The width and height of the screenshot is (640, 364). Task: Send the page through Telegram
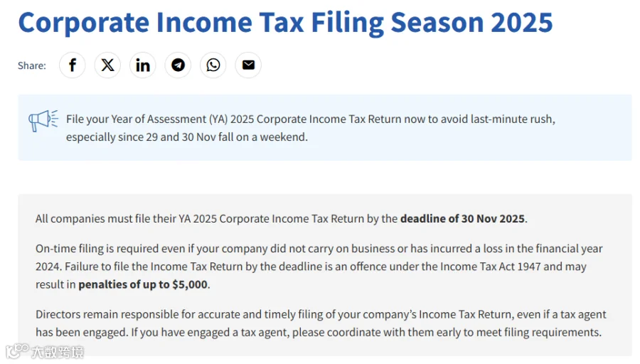coord(178,65)
